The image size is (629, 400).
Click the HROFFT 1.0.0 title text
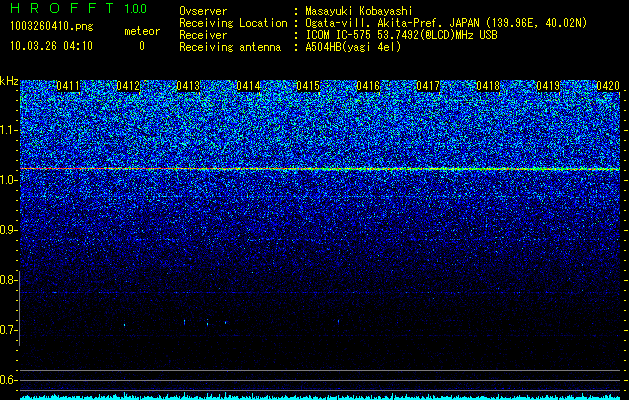click(x=79, y=8)
